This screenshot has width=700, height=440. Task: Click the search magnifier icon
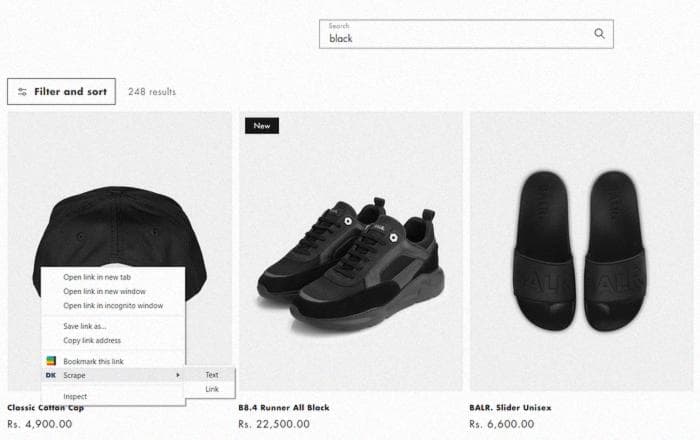tap(599, 33)
